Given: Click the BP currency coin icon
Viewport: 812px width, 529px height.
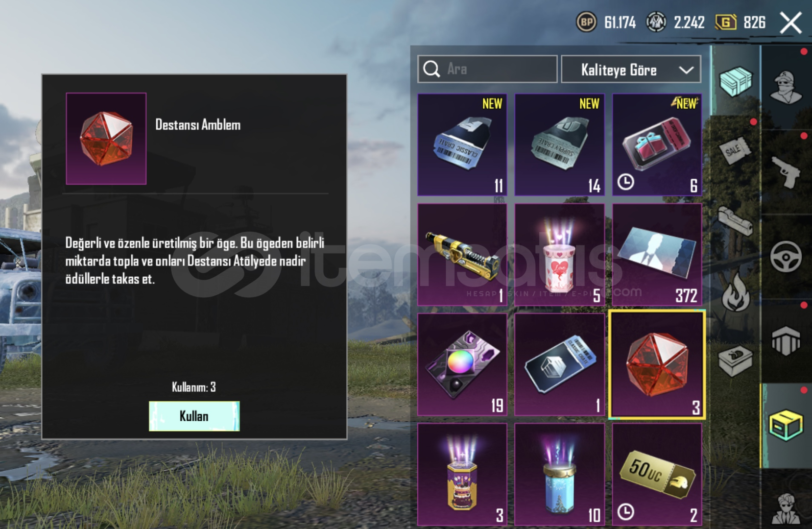Looking at the screenshot, I should click(x=586, y=22).
